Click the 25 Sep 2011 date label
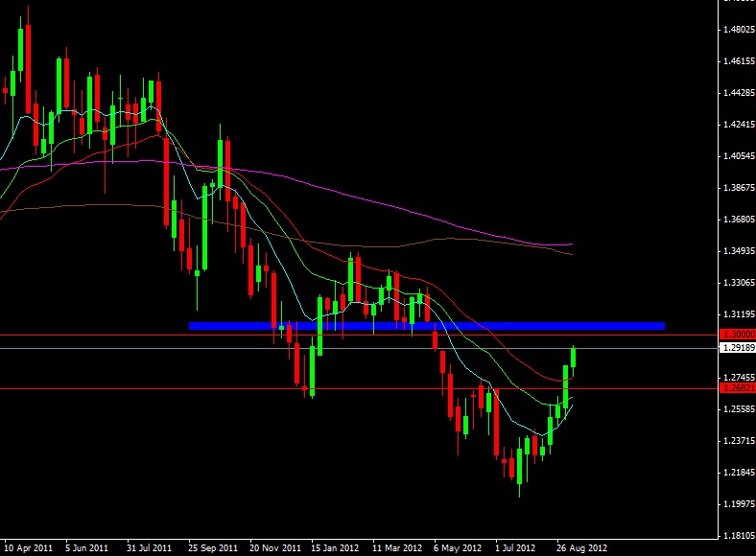 (213, 547)
